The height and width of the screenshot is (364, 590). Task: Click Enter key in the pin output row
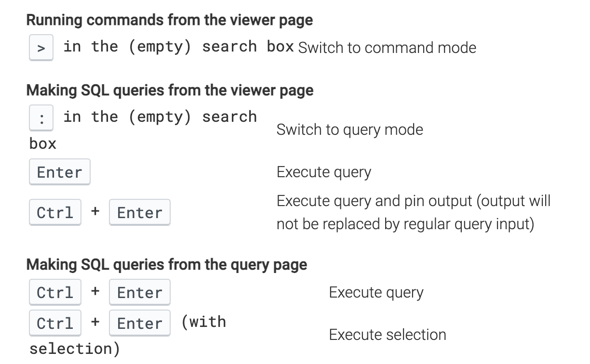pyautogui.click(x=139, y=213)
